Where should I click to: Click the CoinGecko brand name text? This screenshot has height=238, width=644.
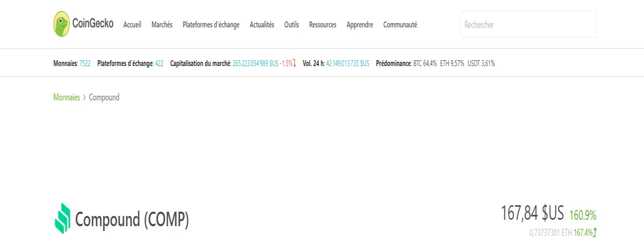pyautogui.click(x=93, y=24)
